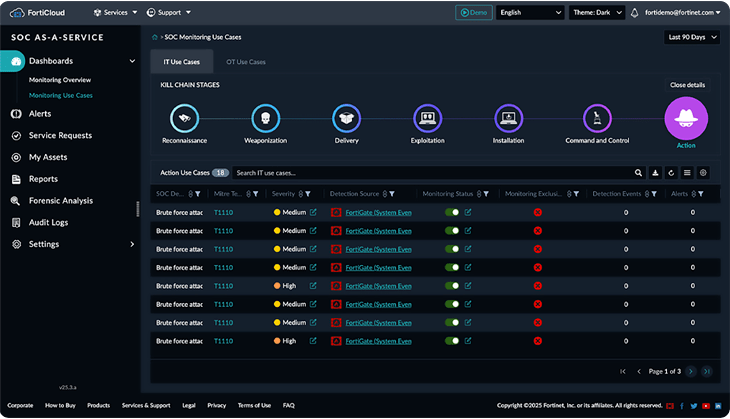
Task: Open the fortidemo@fortinet.com account menu
Action: [x=682, y=13]
